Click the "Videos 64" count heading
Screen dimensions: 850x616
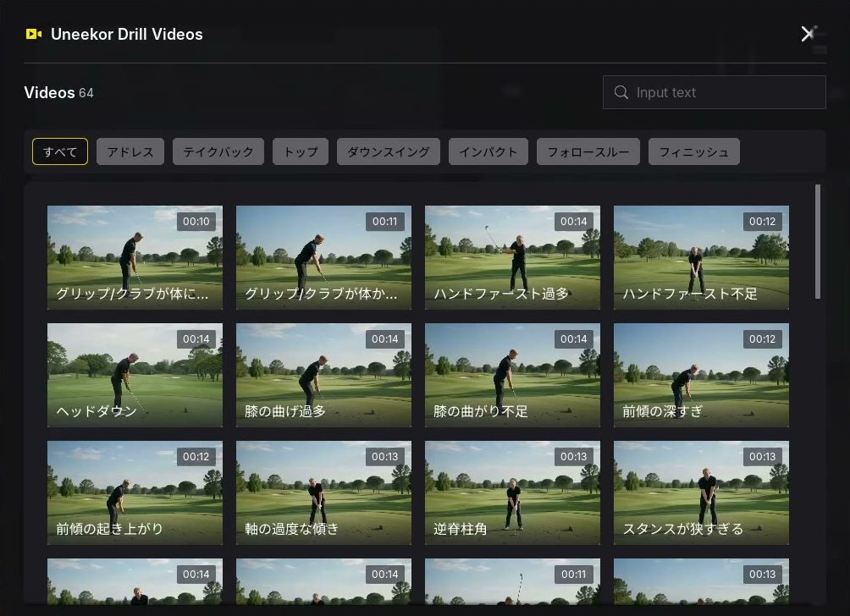58,92
